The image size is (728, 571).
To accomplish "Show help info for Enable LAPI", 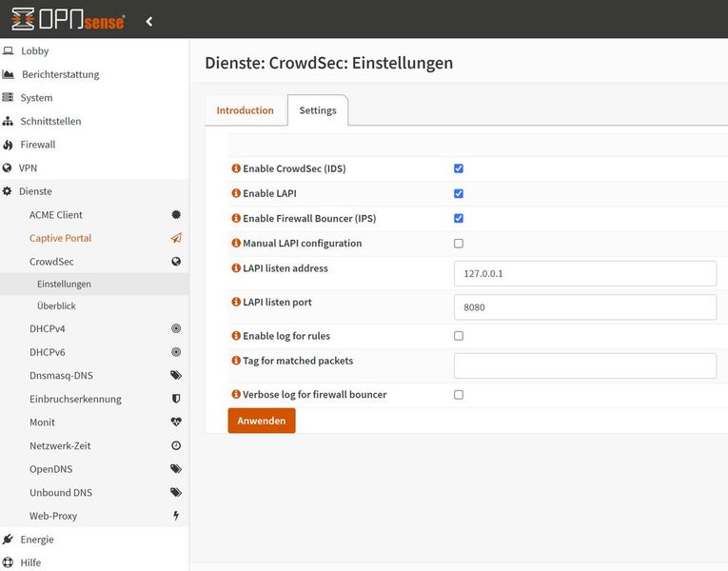I will click(x=236, y=192).
